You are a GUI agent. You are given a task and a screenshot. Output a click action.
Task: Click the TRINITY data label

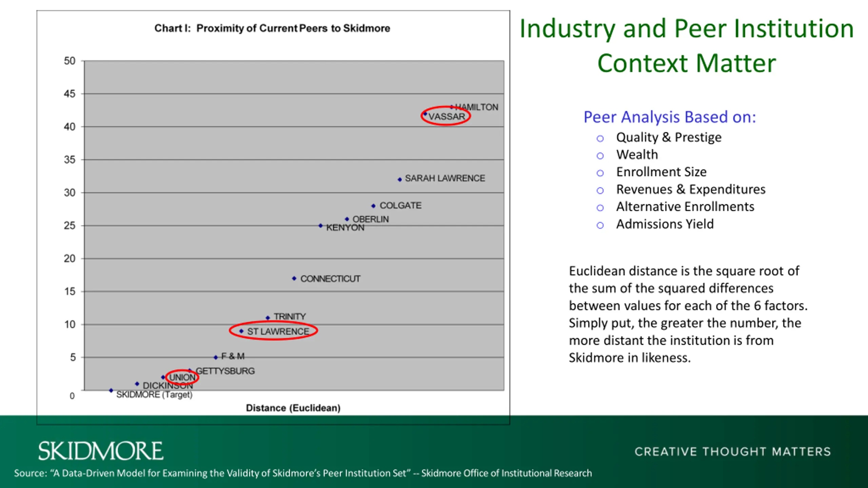click(x=290, y=317)
